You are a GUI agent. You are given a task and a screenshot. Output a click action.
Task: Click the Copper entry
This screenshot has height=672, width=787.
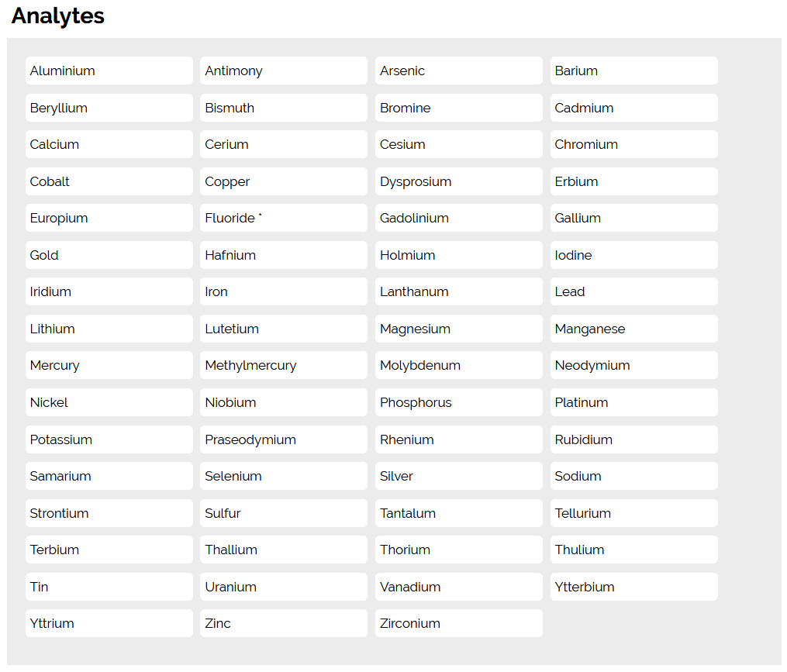tap(284, 181)
